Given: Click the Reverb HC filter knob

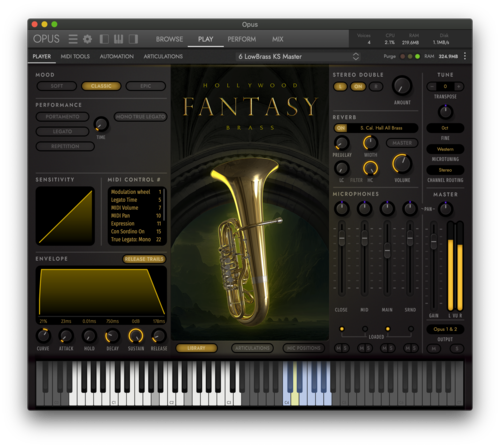Looking at the screenshot, I should [x=370, y=168].
